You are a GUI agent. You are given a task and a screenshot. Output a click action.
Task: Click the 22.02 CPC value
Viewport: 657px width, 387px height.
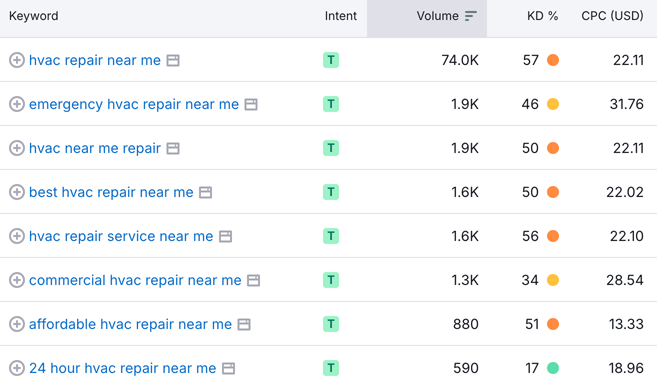[625, 192]
